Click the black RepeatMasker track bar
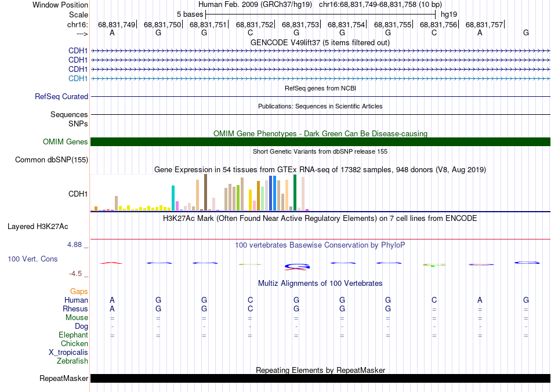The image size is (551, 392). pyautogui.click(x=320, y=379)
